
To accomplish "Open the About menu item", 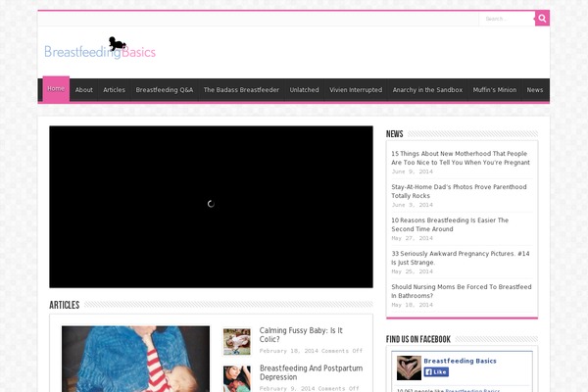I will click(x=83, y=90).
